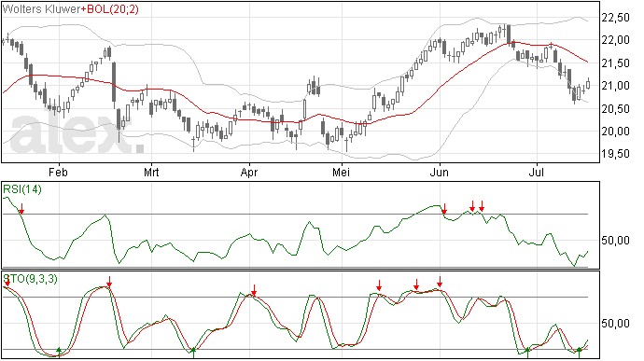
Task: Click the RSI sell arrow at start of June
Action: [x=444, y=209]
